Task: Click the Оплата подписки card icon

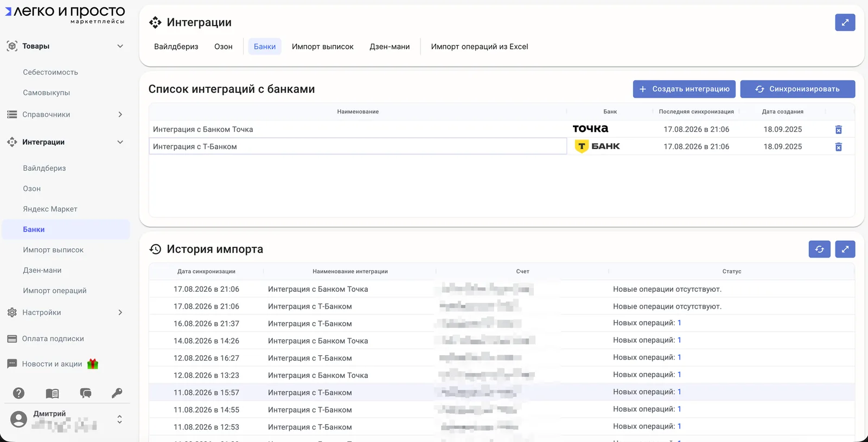Action: pos(12,338)
